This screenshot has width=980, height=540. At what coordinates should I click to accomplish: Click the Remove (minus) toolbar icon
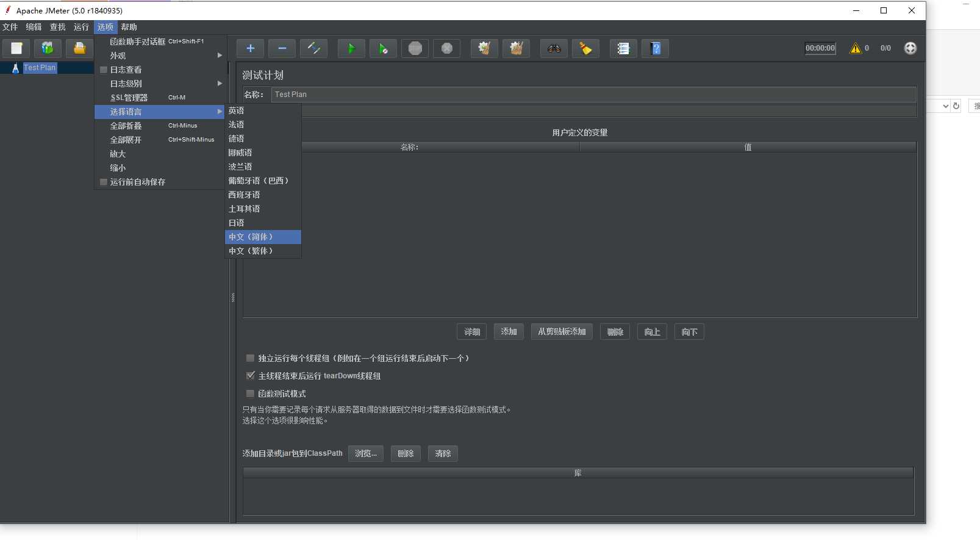tap(282, 48)
